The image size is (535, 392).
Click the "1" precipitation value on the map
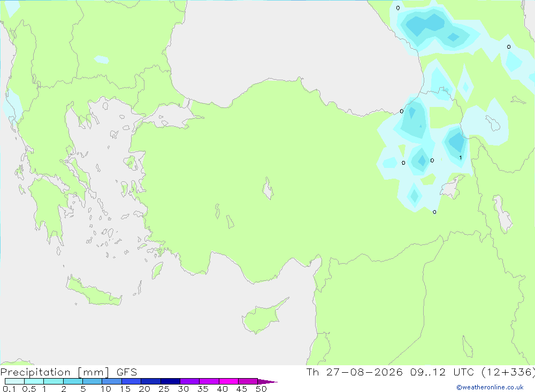(x=461, y=158)
